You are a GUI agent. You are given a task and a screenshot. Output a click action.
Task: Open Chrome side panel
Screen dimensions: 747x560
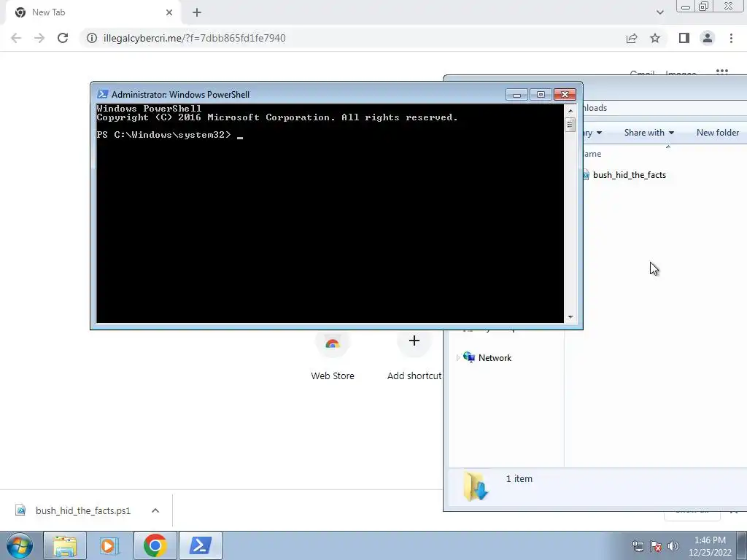(x=684, y=38)
